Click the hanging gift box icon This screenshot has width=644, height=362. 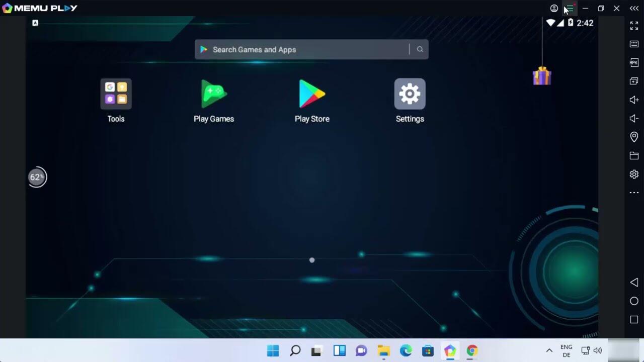coord(542,76)
